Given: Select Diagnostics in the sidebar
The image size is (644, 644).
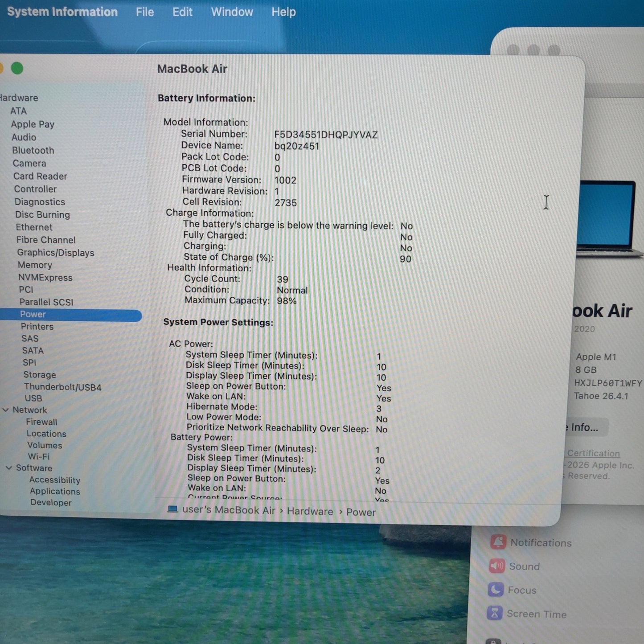Looking at the screenshot, I should click(40, 202).
